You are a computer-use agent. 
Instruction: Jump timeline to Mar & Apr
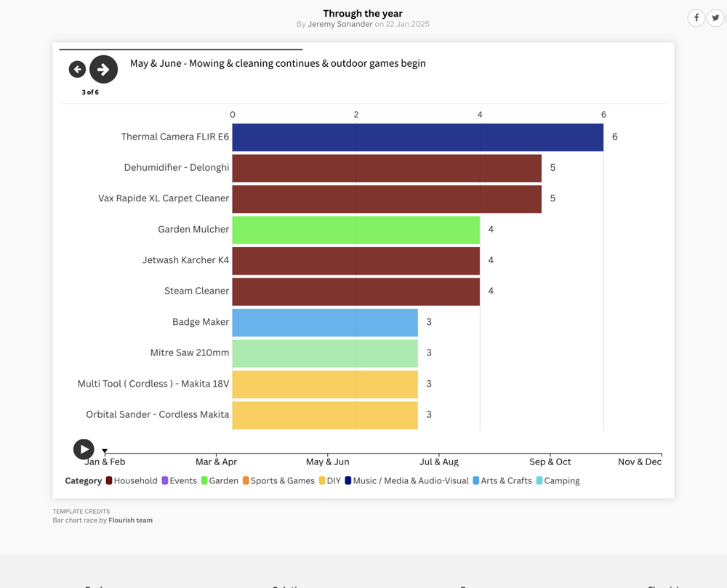[216, 462]
